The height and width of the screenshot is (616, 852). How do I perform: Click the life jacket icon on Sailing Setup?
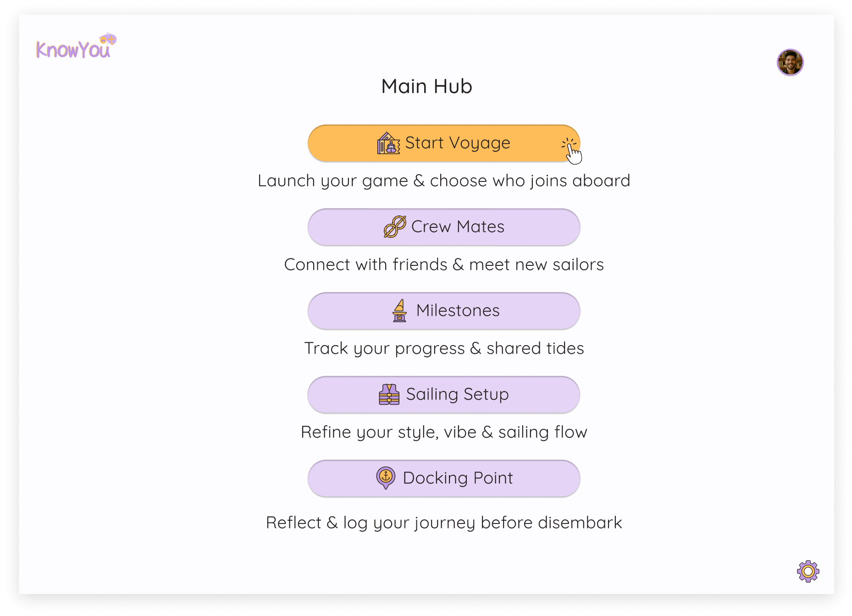point(389,395)
